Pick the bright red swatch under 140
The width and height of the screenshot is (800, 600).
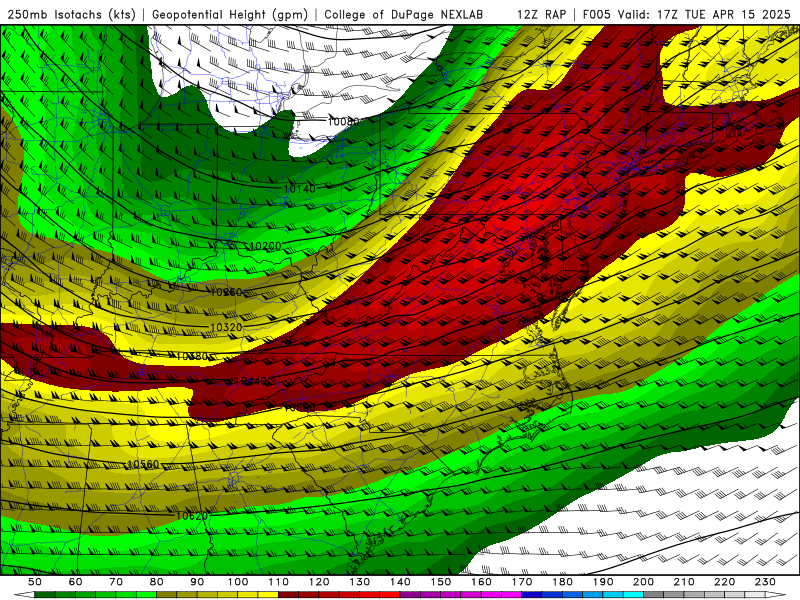click(390, 595)
